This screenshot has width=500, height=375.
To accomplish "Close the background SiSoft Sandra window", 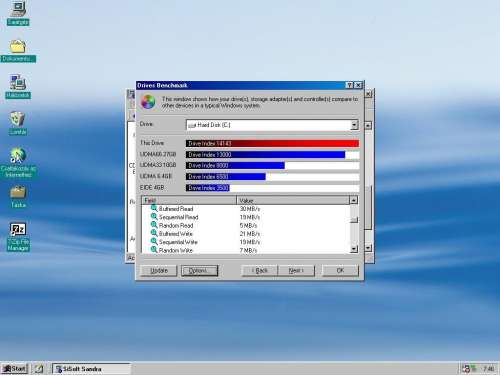I will pos(368,94).
